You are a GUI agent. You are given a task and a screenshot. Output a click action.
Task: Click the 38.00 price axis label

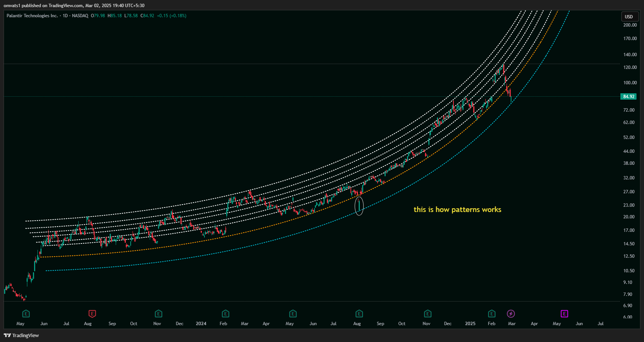coord(629,163)
